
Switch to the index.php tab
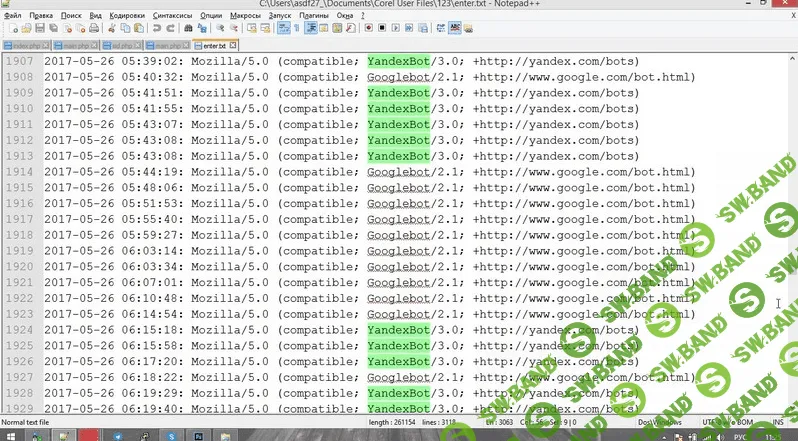point(26,45)
